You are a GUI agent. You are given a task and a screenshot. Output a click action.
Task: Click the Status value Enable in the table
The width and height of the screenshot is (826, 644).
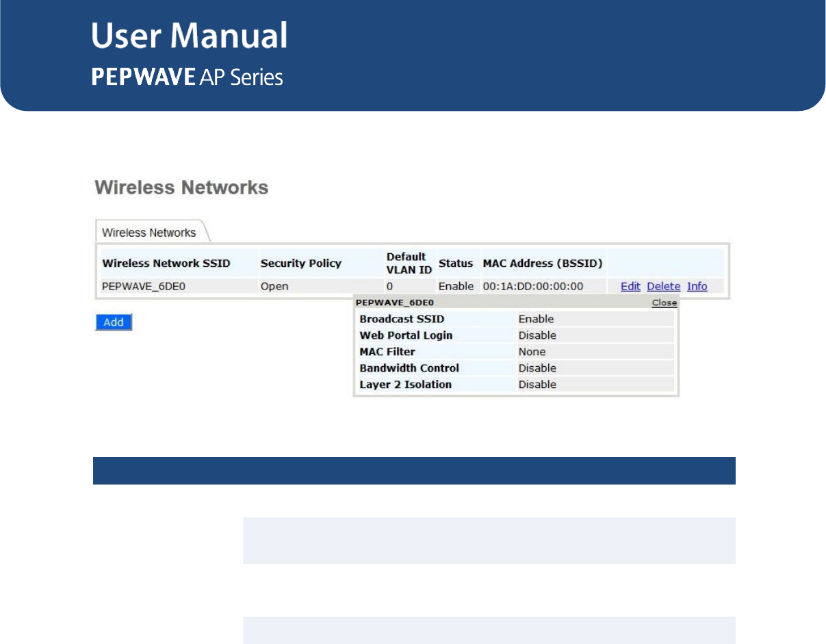[x=456, y=286]
